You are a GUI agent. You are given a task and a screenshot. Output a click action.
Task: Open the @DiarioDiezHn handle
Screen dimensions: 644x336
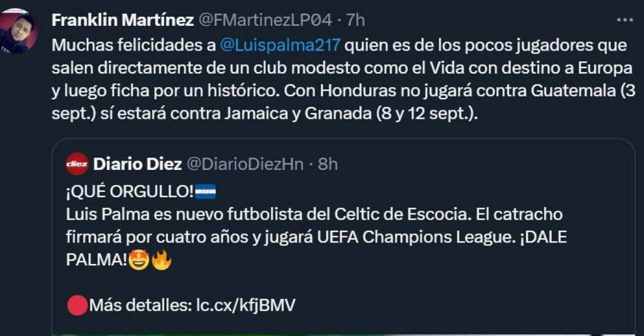pos(245,164)
